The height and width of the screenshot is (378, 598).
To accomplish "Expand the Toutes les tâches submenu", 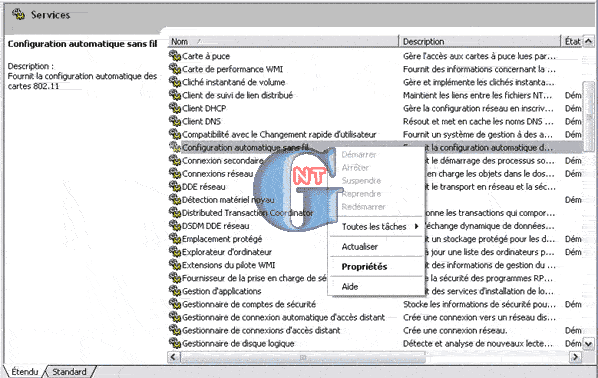I will tap(377, 227).
